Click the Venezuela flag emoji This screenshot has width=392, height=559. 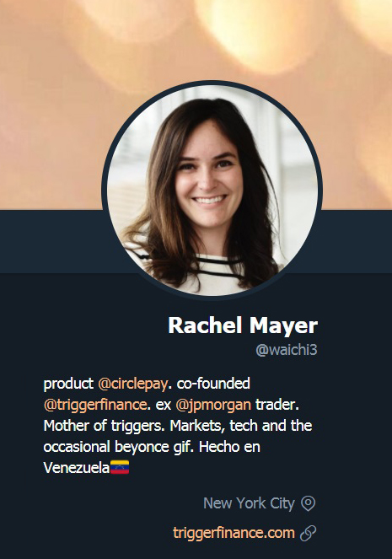click(x=120, y=467)
